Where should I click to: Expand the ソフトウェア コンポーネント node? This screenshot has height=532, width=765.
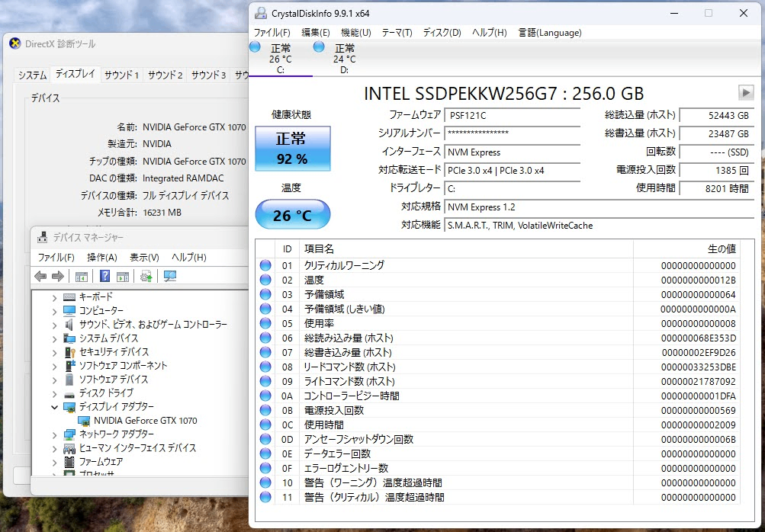54,366
